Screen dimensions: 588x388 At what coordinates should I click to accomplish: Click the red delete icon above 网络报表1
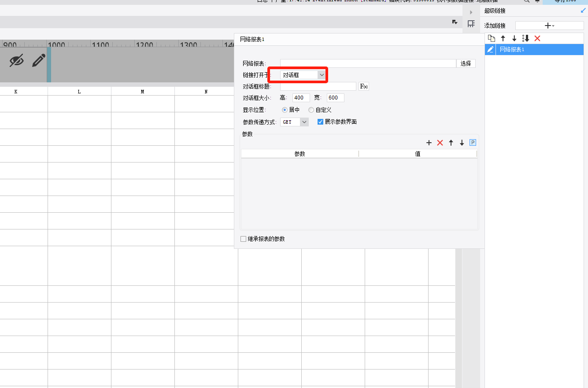point(537,38)
